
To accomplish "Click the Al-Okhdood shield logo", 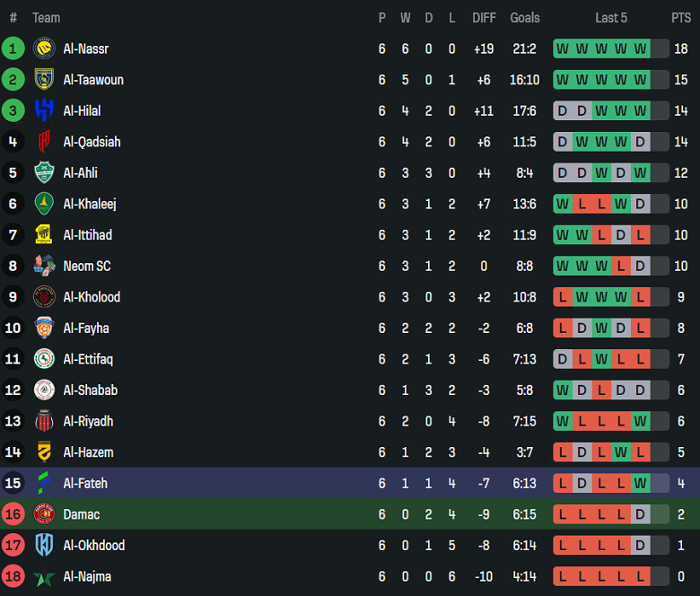I will click(44, 546).
